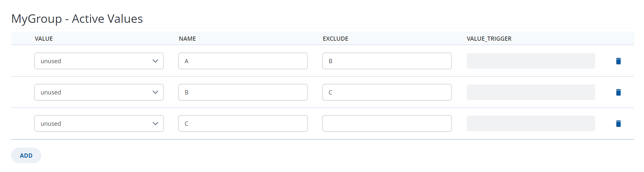This screenshot has width=644, height=172.
Task: Click the ADD button
Action: click(x=26, y=155)
